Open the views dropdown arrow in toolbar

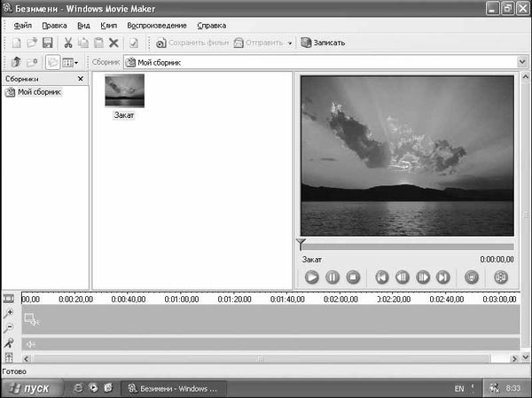click(77, 62)
